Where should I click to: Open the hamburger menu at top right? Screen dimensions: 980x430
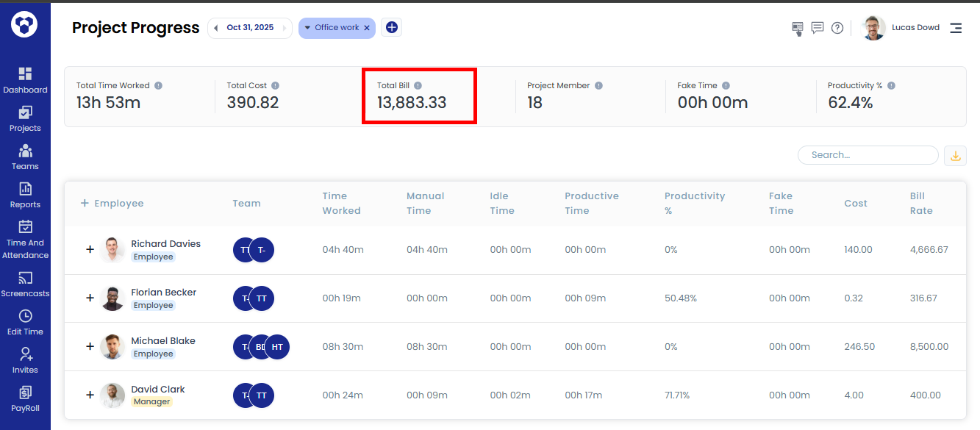(x=955, y=28)
